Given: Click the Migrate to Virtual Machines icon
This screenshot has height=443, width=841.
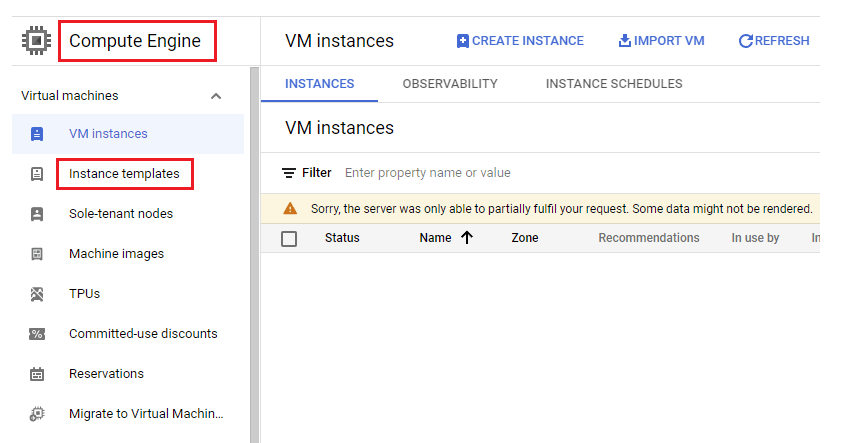Looking at the screenshot, I should click(x=37, y=414).
